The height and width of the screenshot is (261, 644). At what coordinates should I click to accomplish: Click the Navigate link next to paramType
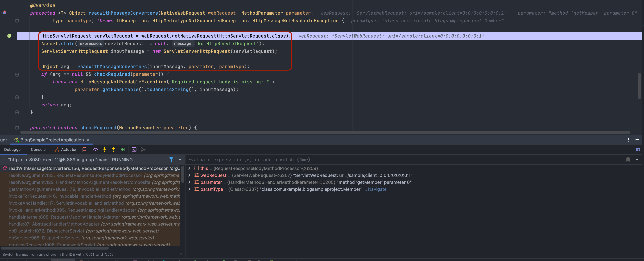[x=377, y=189]
